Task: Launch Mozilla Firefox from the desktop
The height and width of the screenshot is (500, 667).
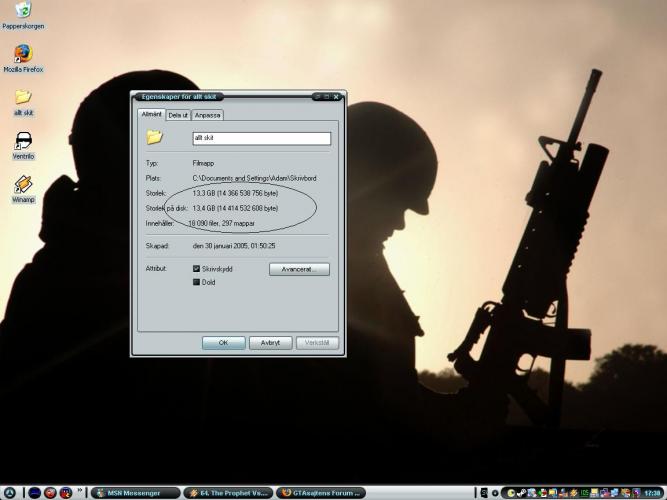Action: tap(23, 54)
